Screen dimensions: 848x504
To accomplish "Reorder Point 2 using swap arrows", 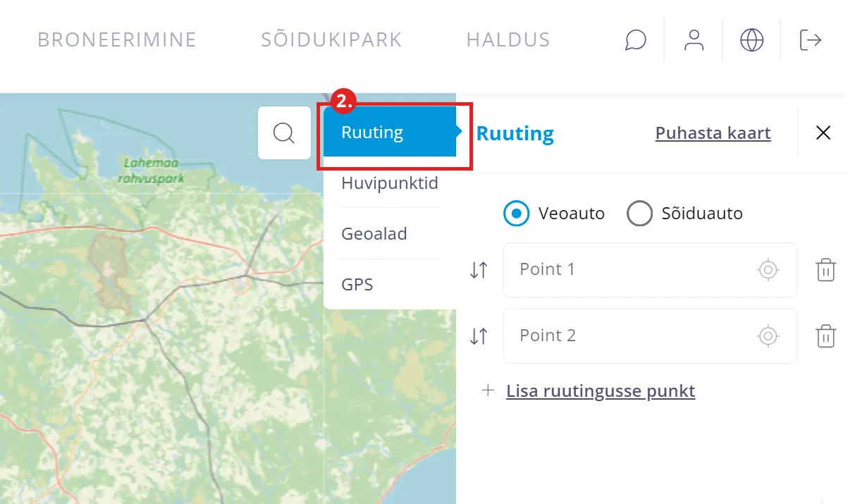I will 479,336.
